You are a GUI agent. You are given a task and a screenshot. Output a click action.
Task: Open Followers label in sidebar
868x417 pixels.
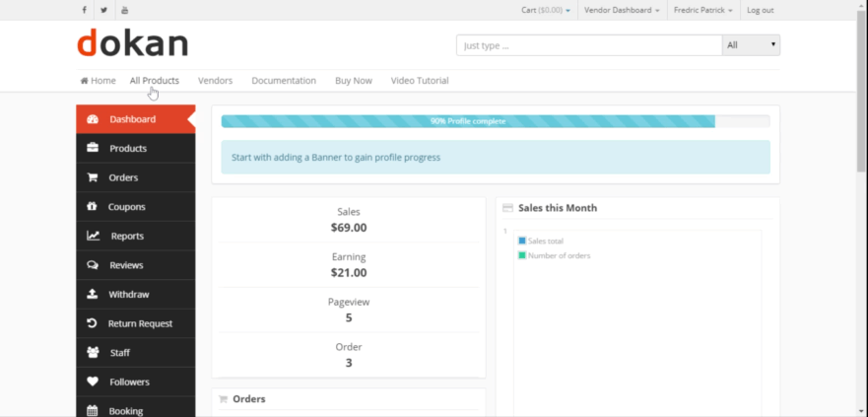129,382
